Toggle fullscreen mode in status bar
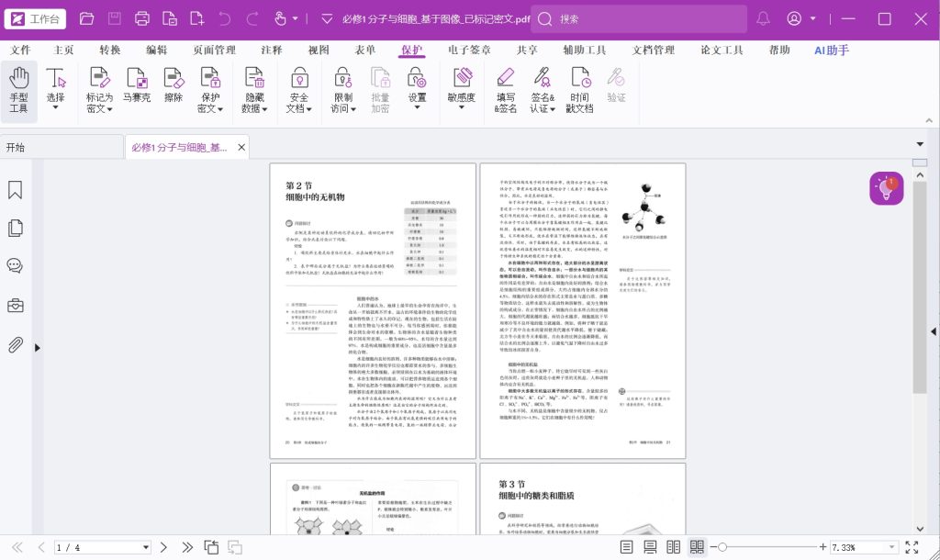Screen dimensions: 940x560 point(912,547)
